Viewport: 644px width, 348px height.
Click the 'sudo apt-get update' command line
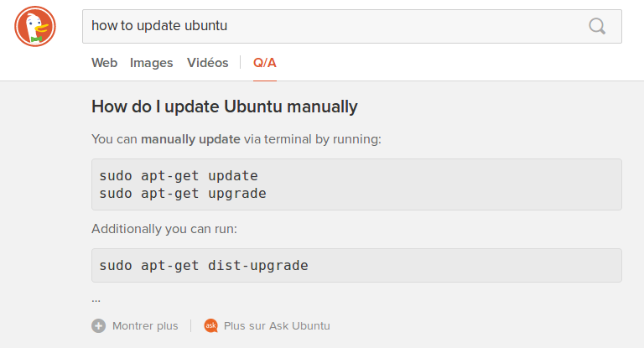click(x=179, y=176)
